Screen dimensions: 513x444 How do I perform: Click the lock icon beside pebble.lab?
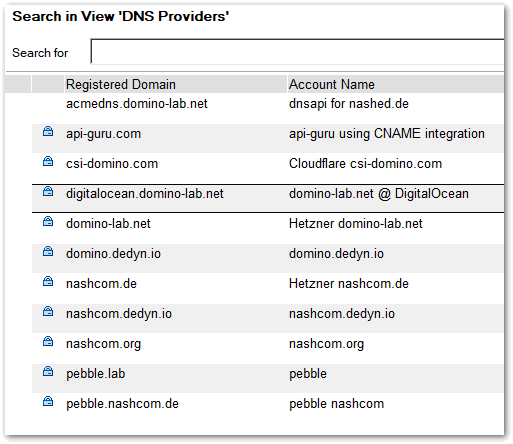(x=48, y=371)
